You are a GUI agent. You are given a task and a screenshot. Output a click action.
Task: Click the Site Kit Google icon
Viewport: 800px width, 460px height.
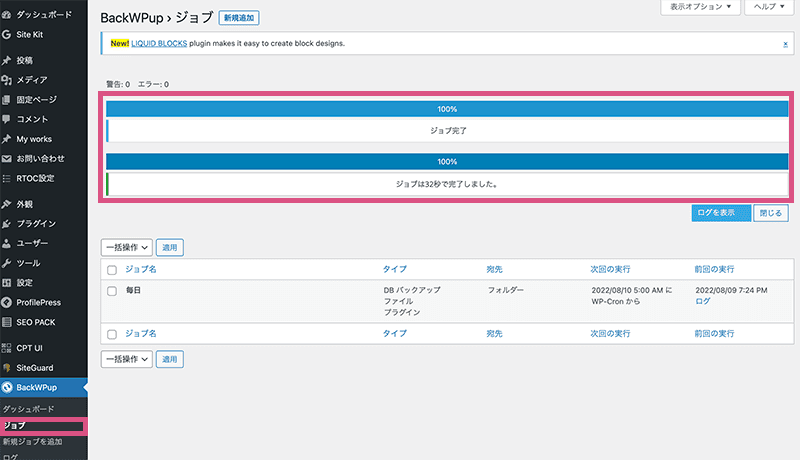coord(6,35)
